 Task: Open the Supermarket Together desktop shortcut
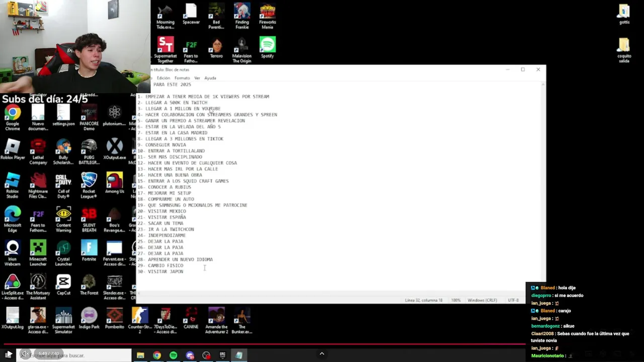[166, 50]
